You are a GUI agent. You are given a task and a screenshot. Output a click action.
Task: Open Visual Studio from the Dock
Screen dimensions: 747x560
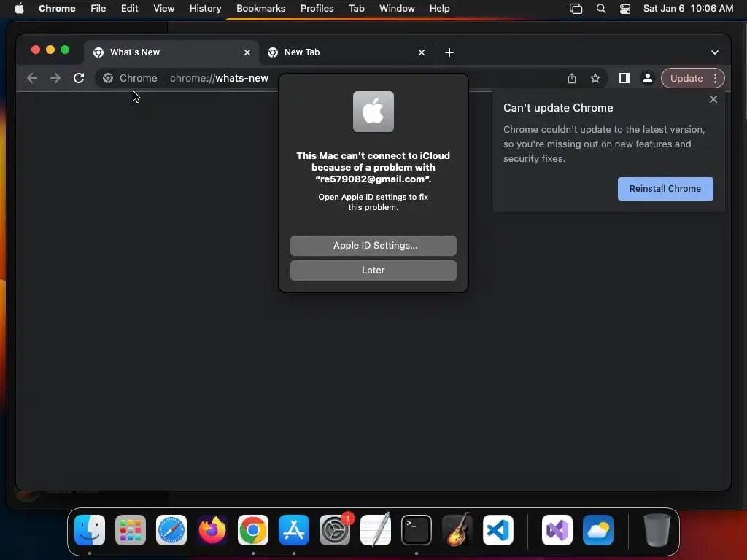pos(557,530)
